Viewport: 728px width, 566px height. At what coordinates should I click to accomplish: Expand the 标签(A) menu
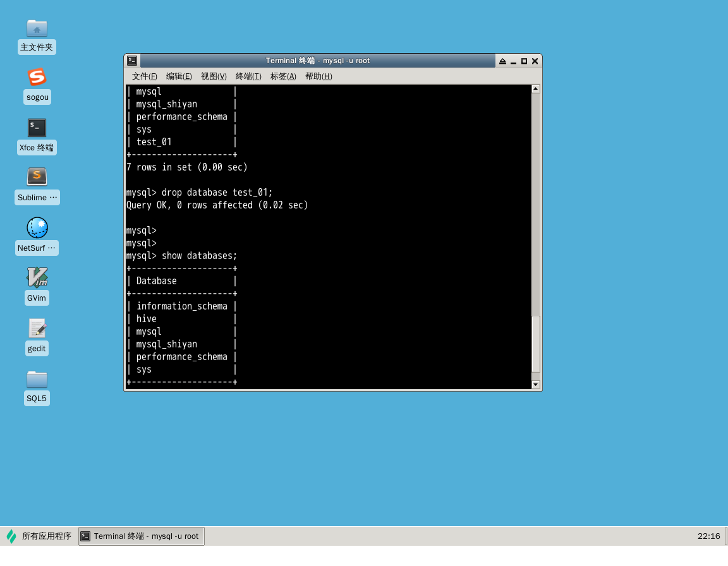pos(283,76)
